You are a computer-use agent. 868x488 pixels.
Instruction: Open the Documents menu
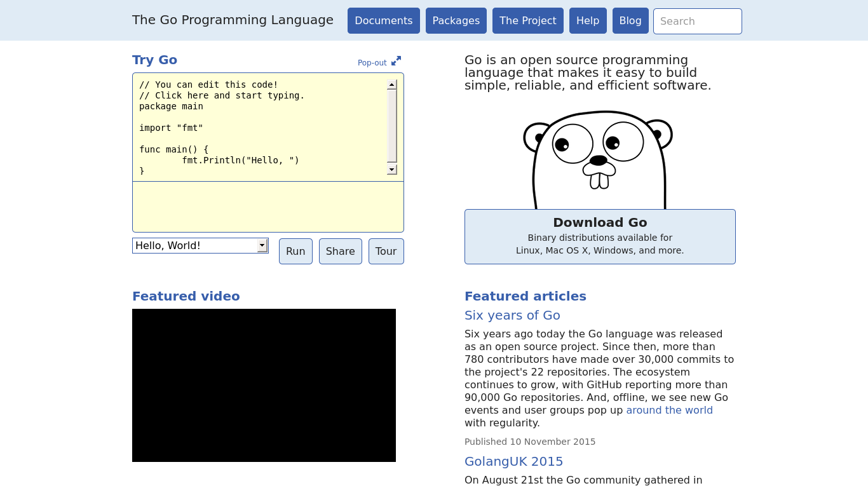tap(384, 21)
